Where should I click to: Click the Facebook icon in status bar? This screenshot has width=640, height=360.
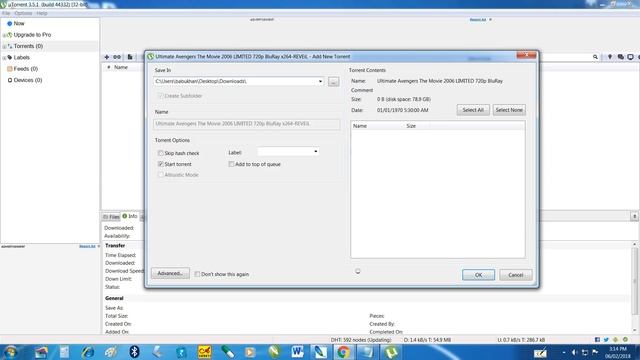coord(597,340)
